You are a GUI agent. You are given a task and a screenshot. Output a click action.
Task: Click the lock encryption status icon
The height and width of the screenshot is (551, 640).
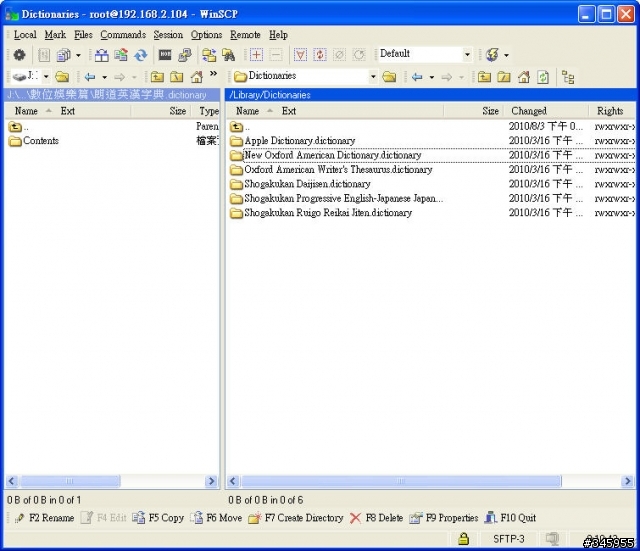coord(463,539)
